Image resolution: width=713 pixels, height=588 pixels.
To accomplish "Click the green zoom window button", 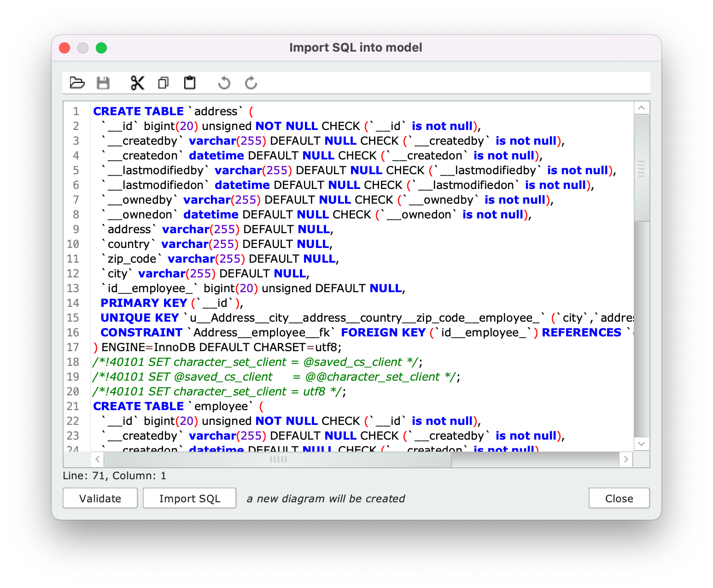I will click(x=101, y=48).
